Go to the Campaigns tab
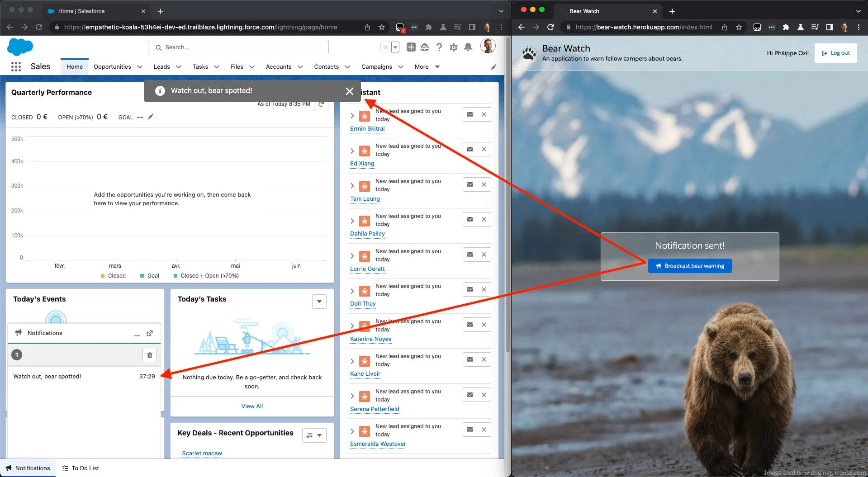 tap(377, 67)
